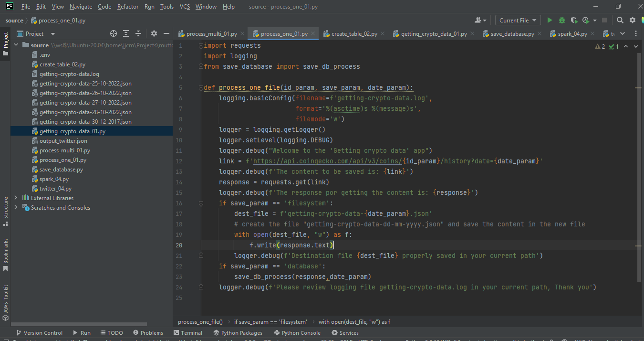Click process_one_file() in the breadcrumbs bar
Image resolution: width=644 pixels, height=341 pixels.
(x=199, y=321)
